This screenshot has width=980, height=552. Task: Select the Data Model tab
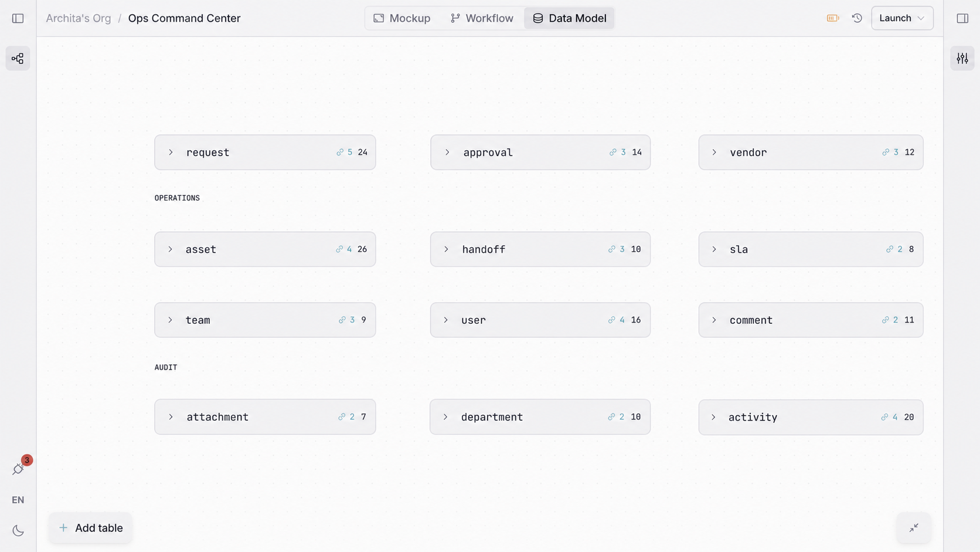(569, 18)
